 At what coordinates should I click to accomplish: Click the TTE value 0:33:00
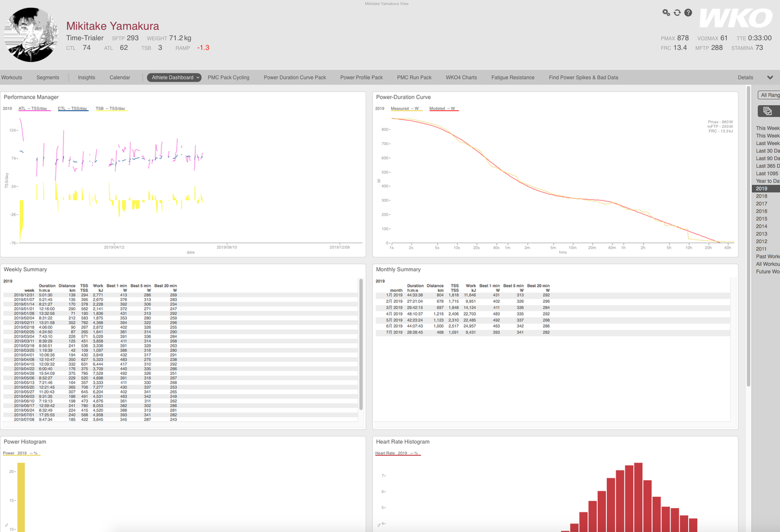click(x=760, y=38)
